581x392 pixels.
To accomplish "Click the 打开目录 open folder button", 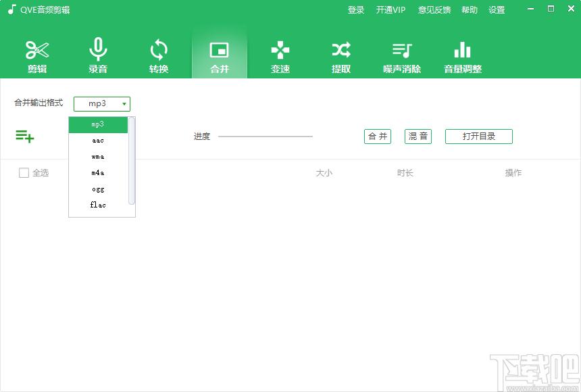I will click(479, 136).
